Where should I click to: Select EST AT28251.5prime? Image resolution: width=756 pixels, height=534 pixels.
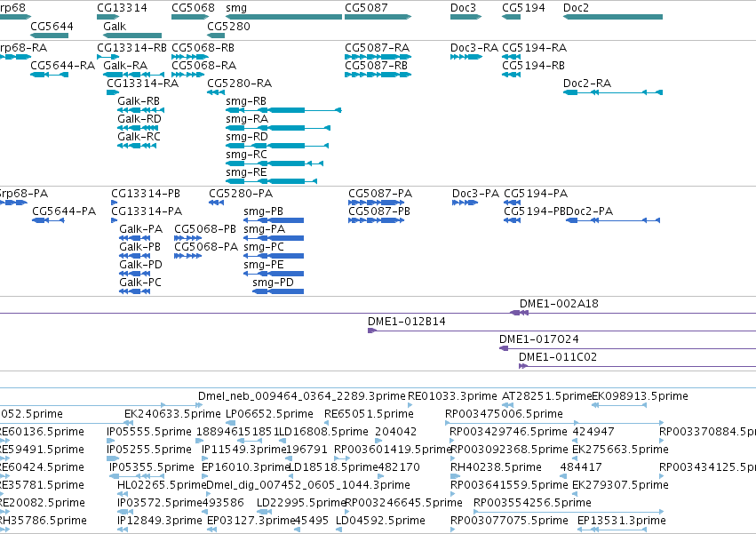pos(508,405)
